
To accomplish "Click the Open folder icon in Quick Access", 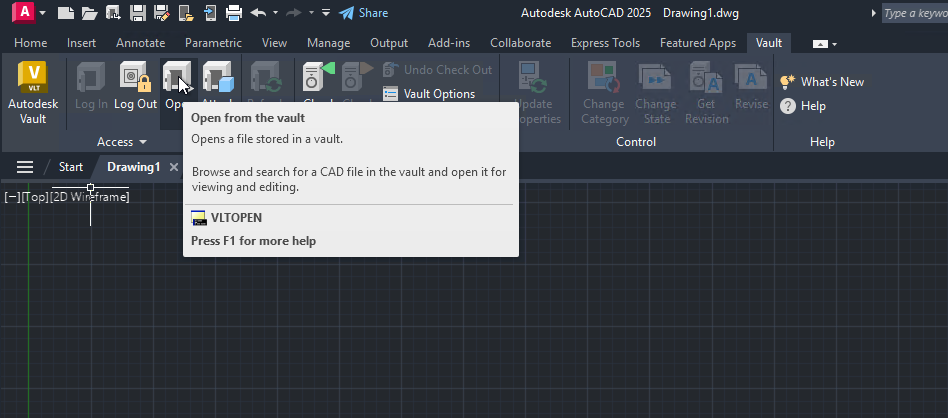I will coord(89,12).
